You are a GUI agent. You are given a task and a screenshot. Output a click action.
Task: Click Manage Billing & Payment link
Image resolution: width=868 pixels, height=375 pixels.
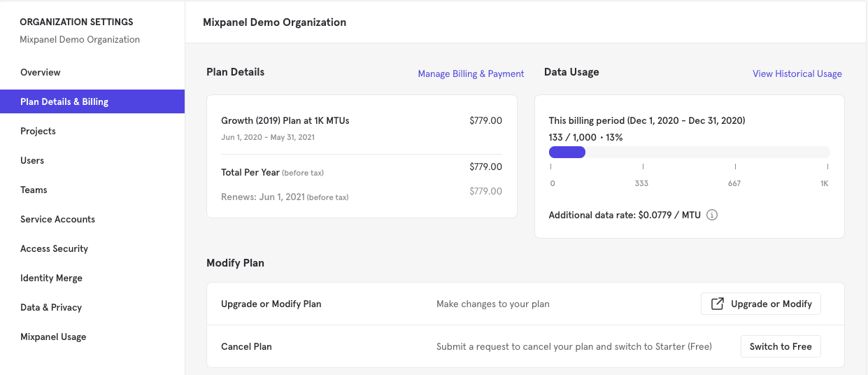click(471, 74)
